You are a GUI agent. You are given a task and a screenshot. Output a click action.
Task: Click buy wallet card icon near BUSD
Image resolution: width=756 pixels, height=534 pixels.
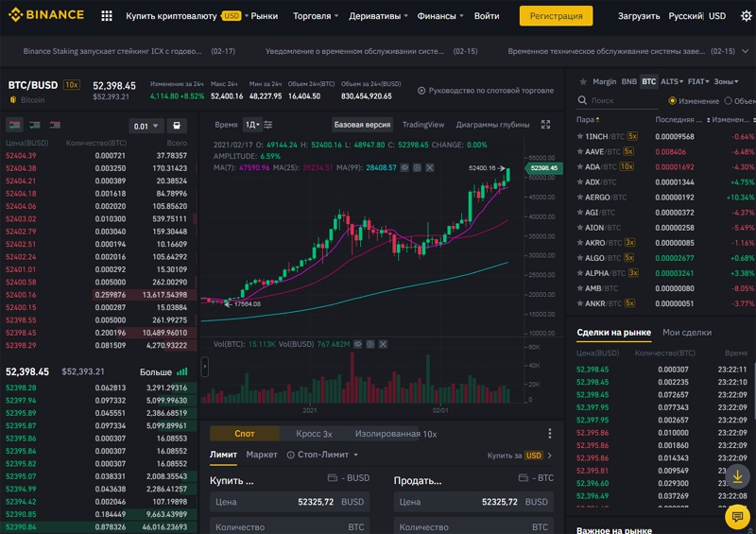[x=333, y=478]
